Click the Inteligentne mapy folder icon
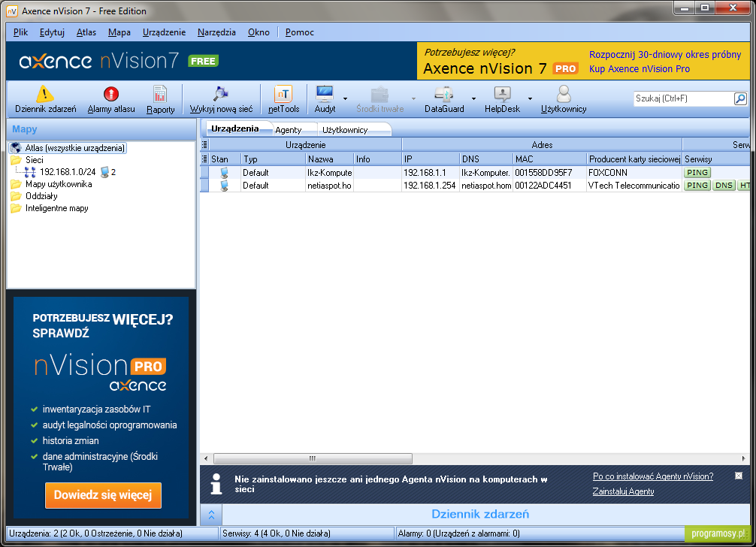This screenshot has height=547, width=756. tap(16, 208)
